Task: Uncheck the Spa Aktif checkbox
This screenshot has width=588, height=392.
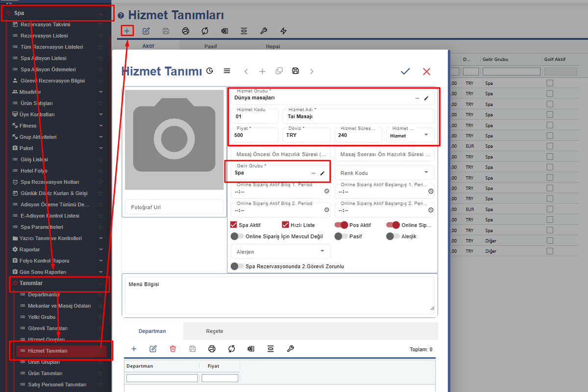Action: (x=234, y=225)
